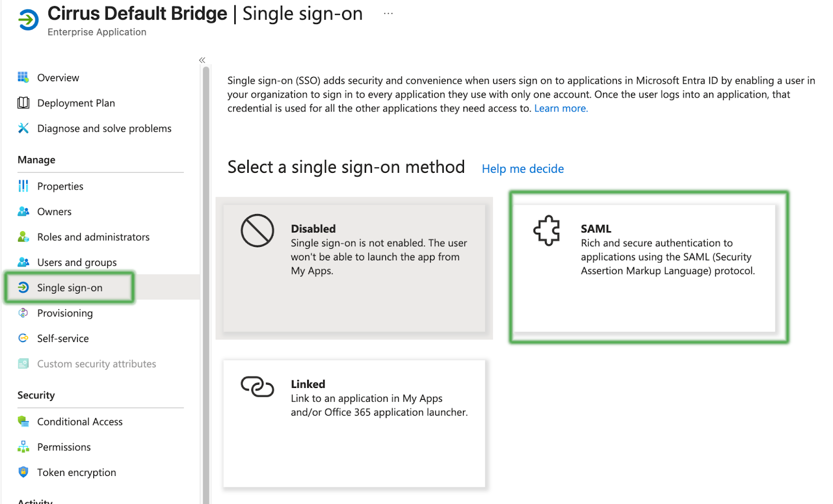
Task: Open Users and groups in sidebar
Action: [x=77, y=262]
